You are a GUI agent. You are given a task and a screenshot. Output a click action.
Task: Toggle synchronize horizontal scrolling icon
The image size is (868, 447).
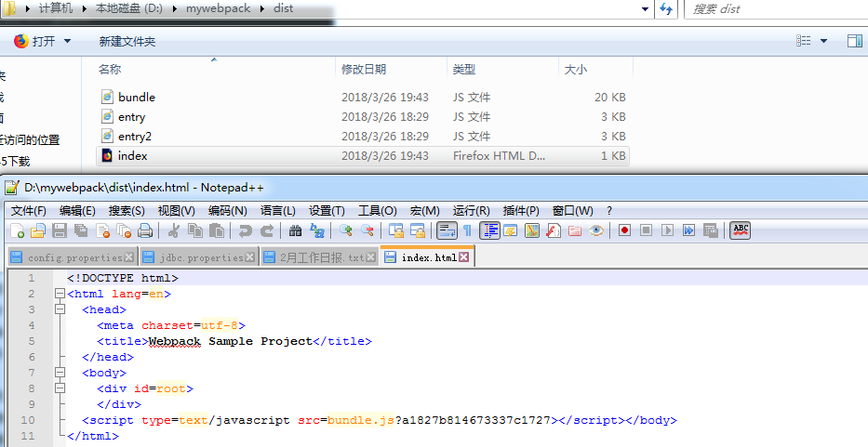(418, 230)
